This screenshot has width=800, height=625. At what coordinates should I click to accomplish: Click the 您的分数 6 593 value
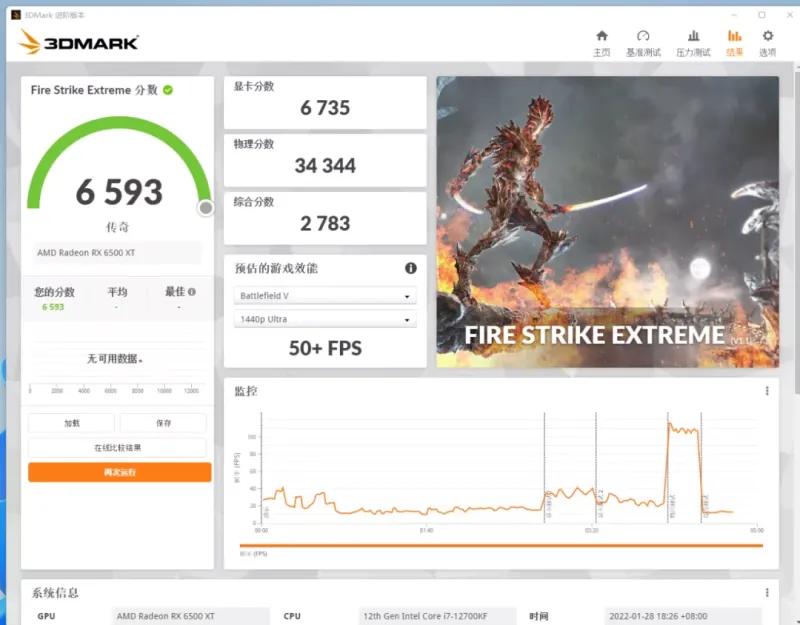tap(53, 307)
